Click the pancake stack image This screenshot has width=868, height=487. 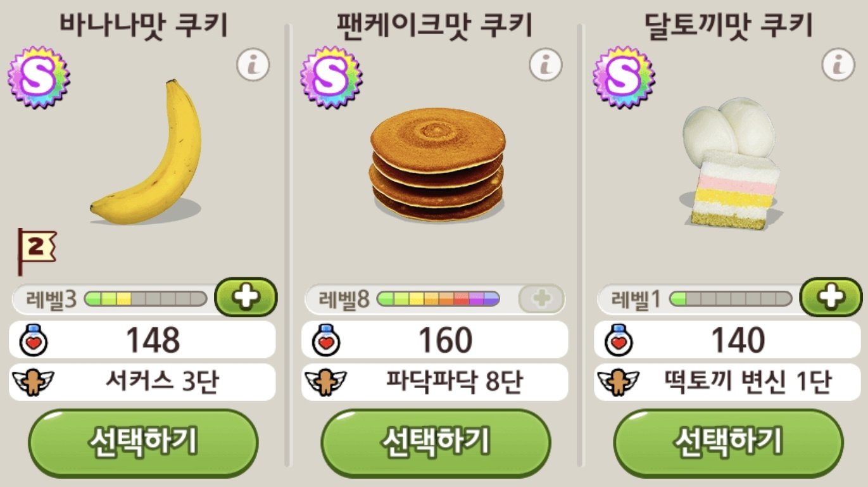[438, 165]
